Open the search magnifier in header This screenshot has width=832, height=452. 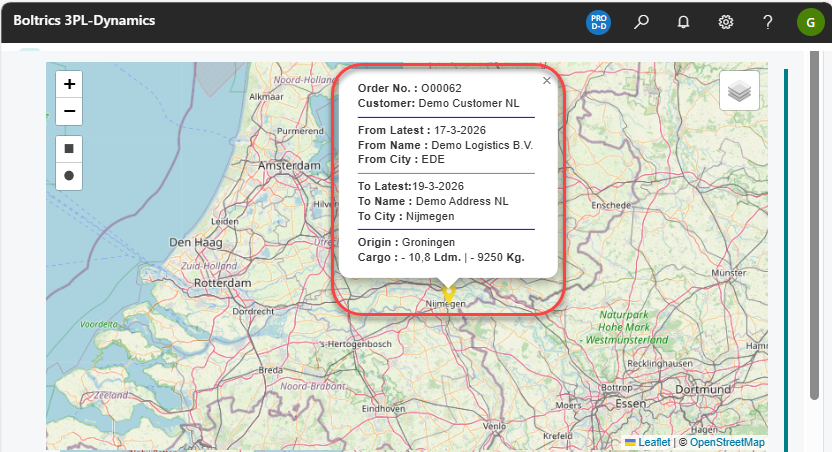click(642, 22)
